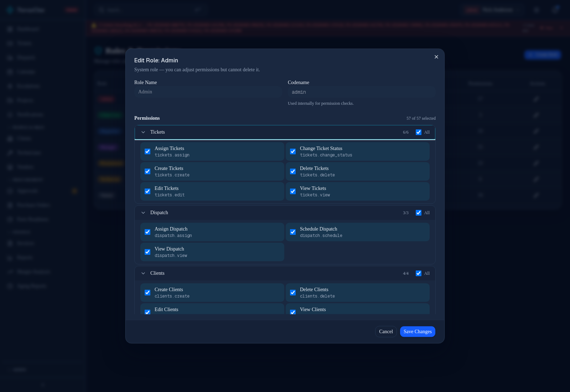570x392 pixels.
Task: Click the Codename input field
Action: click(x=362, y=92)
